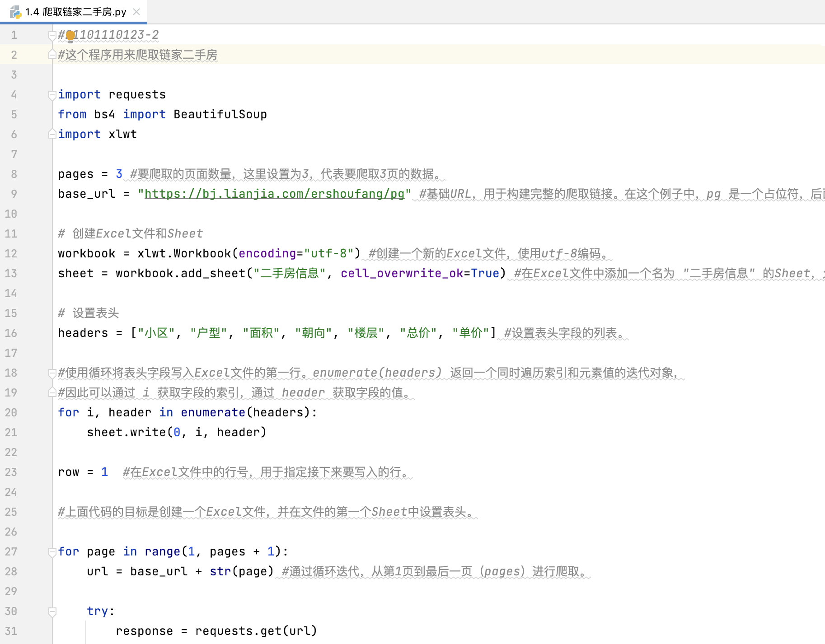Click 'BeautifulSoup' in the bs4 import line
825x644 pixels.
[220, 114]
